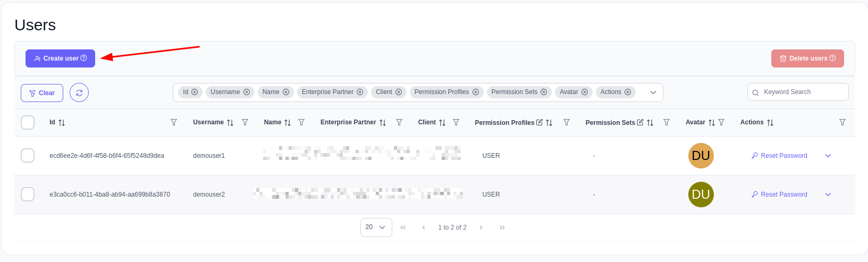The height and width of the screenshot is (262, 868).
Task: Open the rows per page dropdown
Action: tap(376, 227)
